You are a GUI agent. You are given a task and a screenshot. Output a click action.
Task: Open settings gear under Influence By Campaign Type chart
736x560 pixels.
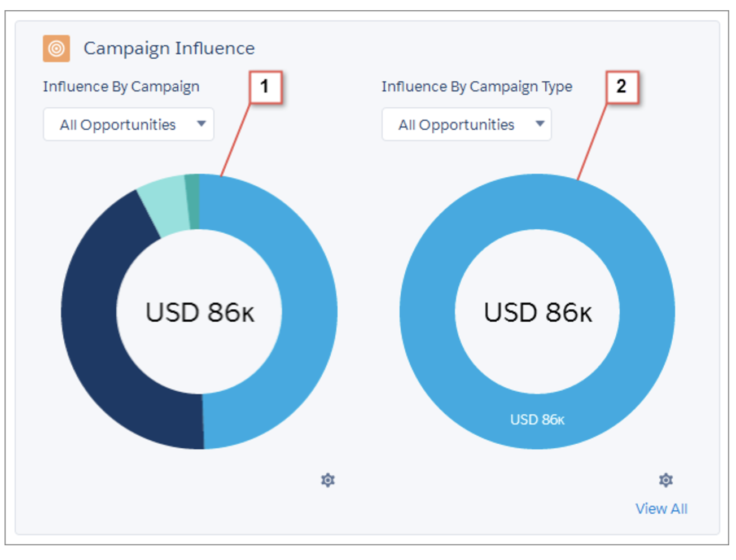[x=666, y=480]
